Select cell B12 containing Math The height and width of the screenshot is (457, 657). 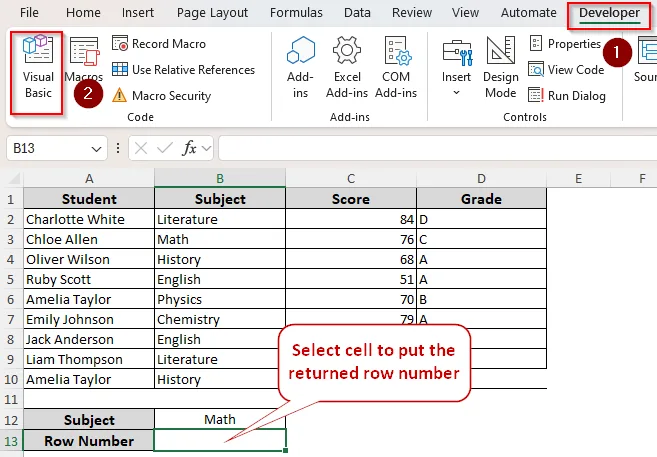220,419
